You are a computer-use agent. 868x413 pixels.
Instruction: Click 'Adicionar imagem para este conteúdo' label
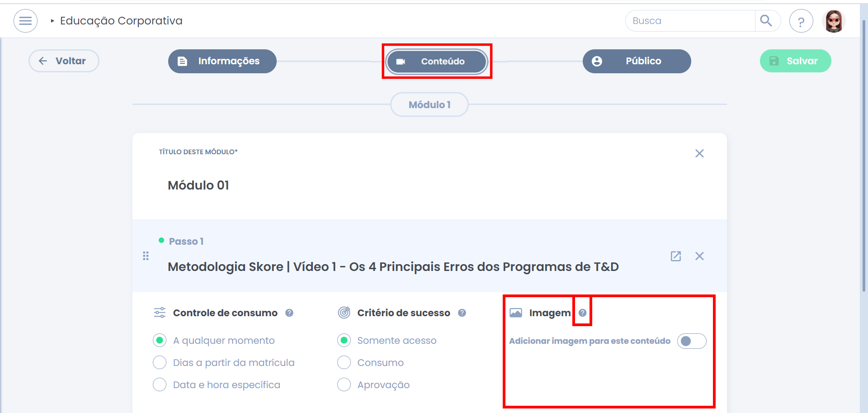coord(590,341)
